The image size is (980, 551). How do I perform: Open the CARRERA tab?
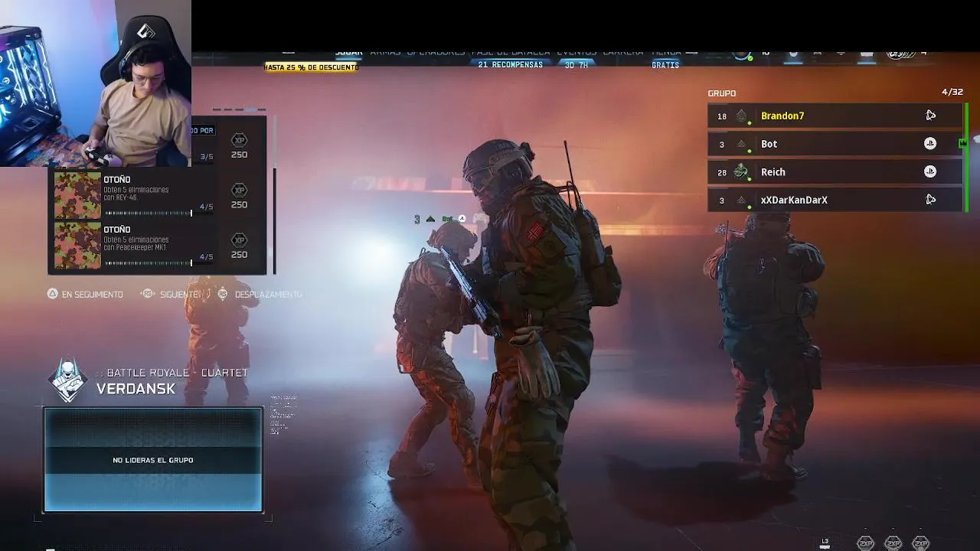pyautogui.click(x=623, y=53)
